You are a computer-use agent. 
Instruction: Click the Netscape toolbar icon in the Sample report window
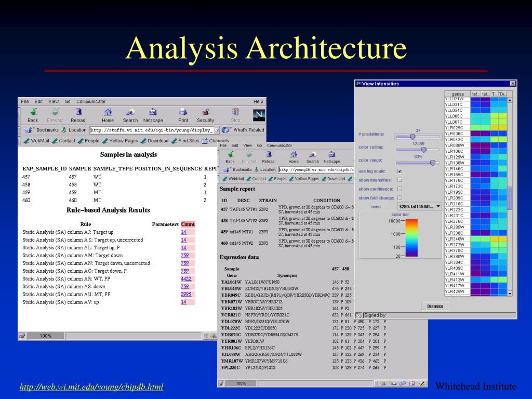coord(332,157)
